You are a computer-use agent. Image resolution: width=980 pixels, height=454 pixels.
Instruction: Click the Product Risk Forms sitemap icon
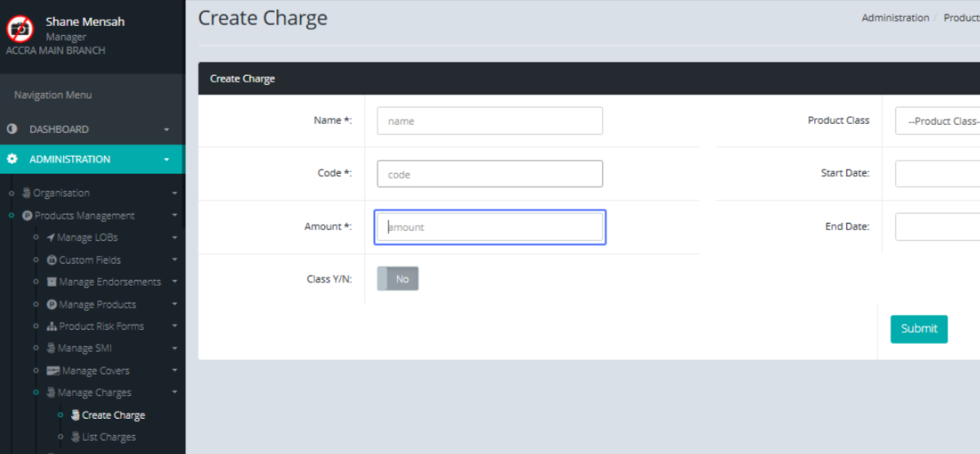point(51,327)
